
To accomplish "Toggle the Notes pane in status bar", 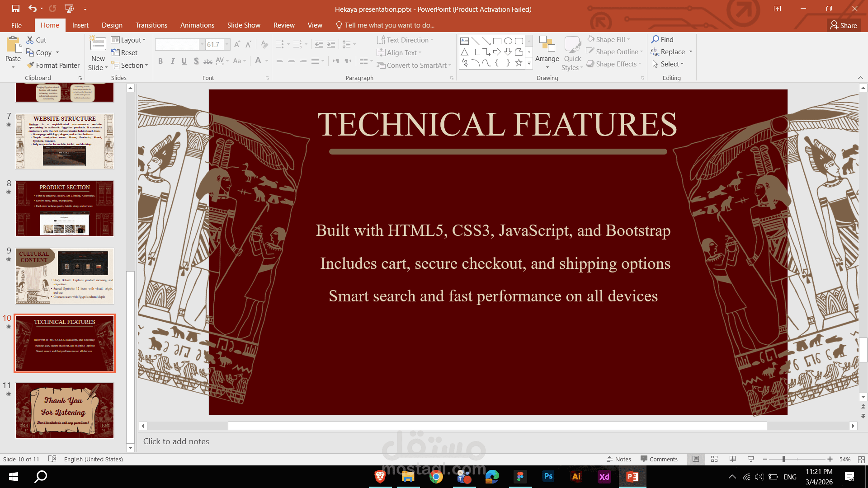I will coord(619,459).
